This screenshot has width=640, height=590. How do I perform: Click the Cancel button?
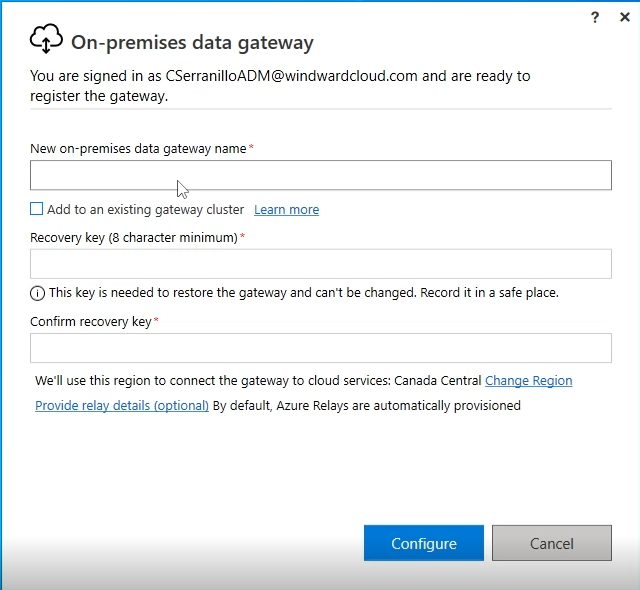(x=551, y=543)
